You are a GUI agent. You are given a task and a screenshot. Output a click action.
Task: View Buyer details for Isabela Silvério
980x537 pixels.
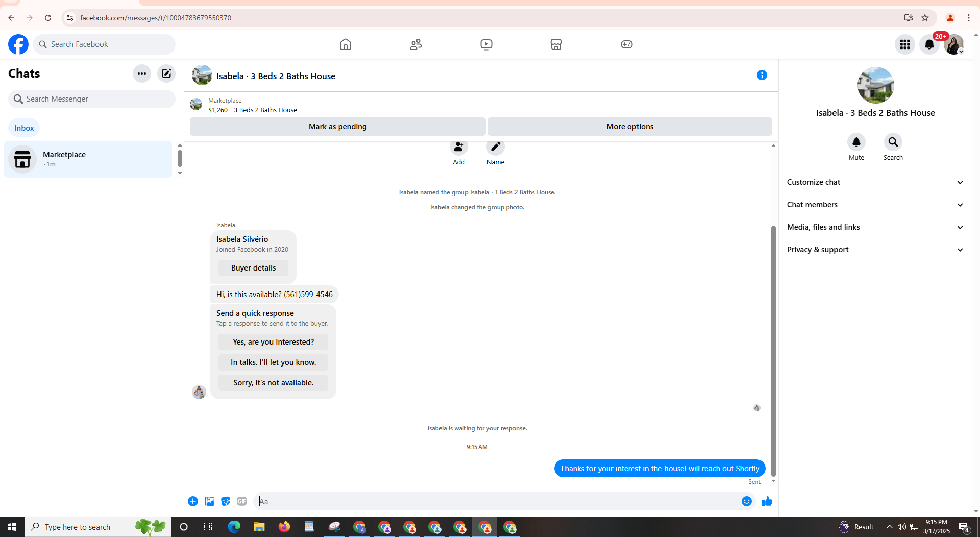[x=253, y=268]
